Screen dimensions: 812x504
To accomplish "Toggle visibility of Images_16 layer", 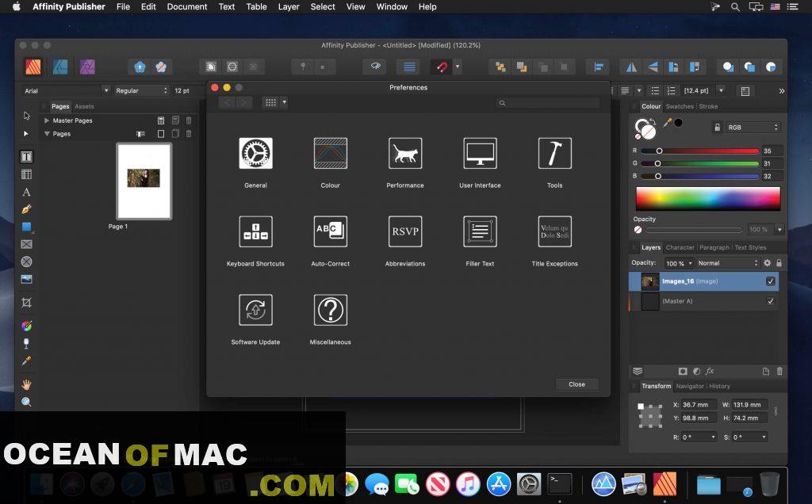I will pyautogui.click(x=771, y=281).
